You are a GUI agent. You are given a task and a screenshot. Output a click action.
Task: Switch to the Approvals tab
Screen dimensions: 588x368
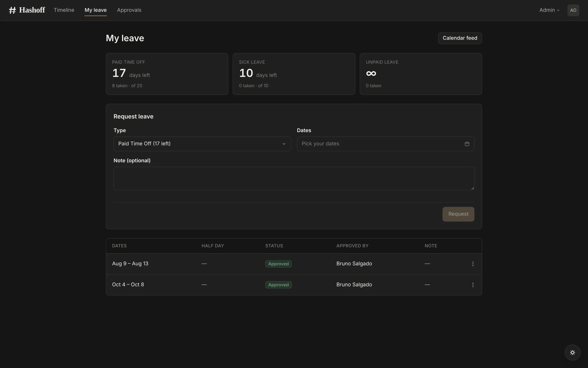[129, 10]
